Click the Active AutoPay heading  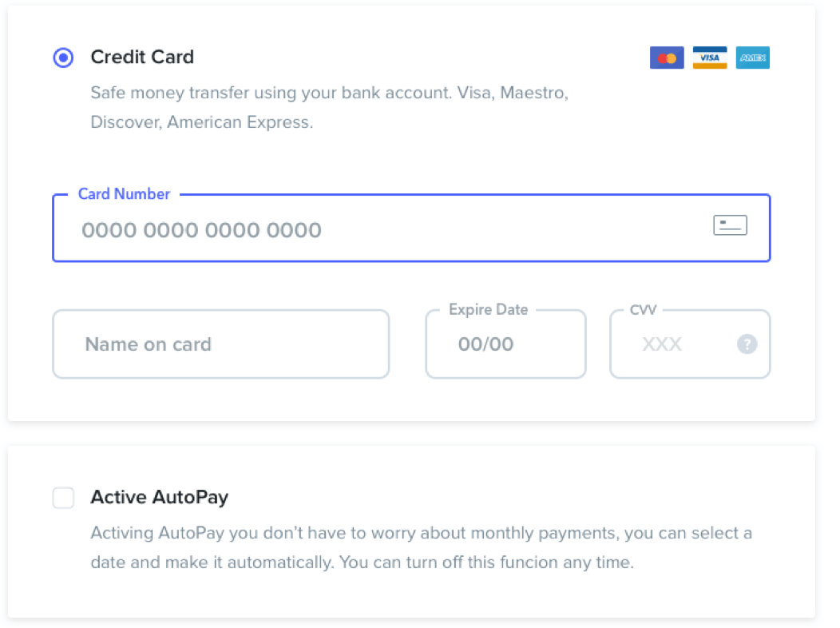click(159, 497)
